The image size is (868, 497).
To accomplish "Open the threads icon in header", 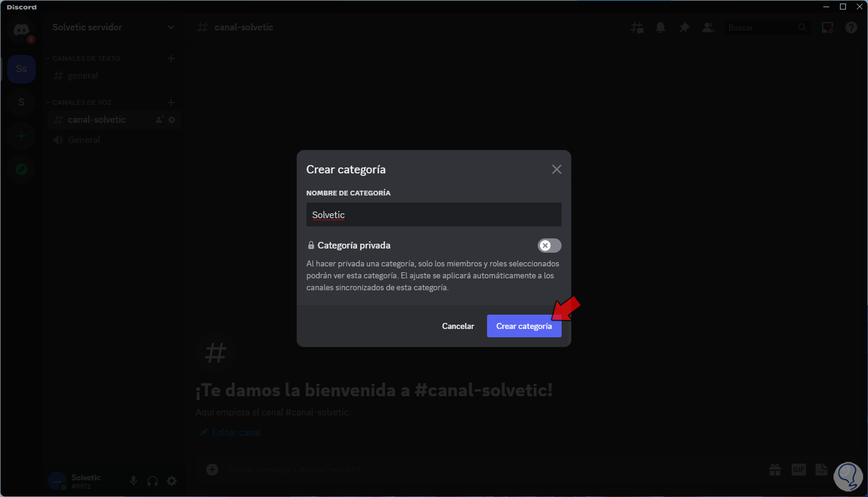I will pos(637,27).
